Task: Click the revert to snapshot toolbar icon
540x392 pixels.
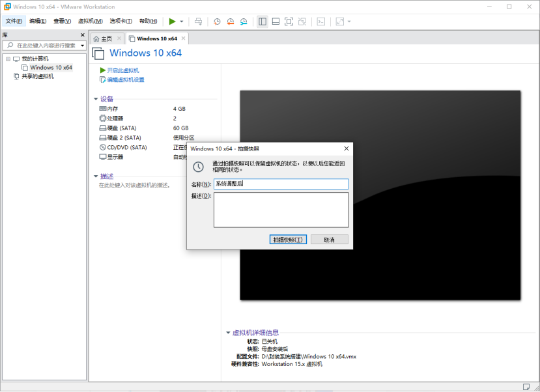Action: [231, 21]
